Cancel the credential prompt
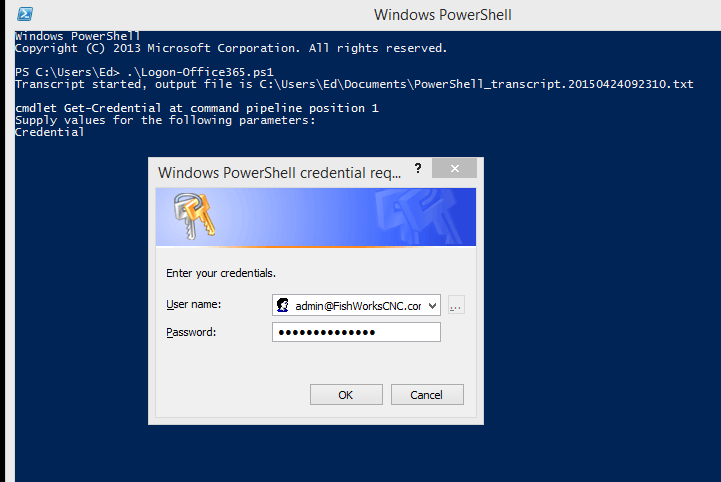Viewport: 721px width, 482px height. pyautogui.click(x=427, y=395)
